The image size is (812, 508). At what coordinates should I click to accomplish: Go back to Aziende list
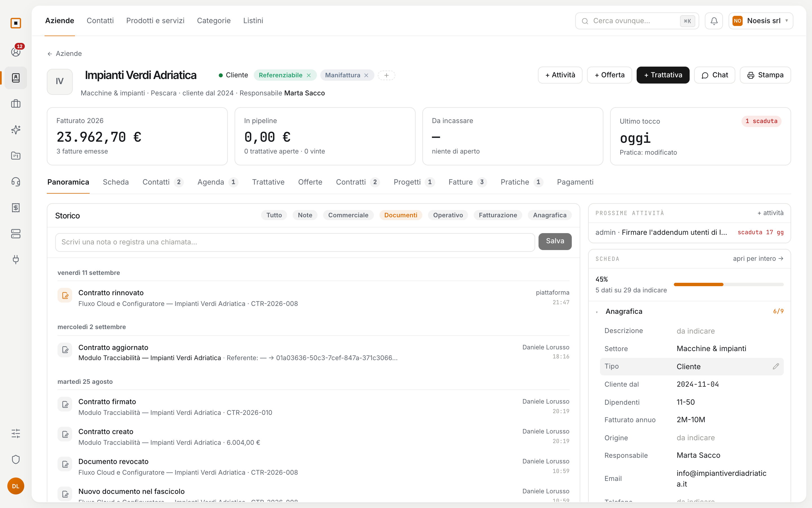pos(64,53)
